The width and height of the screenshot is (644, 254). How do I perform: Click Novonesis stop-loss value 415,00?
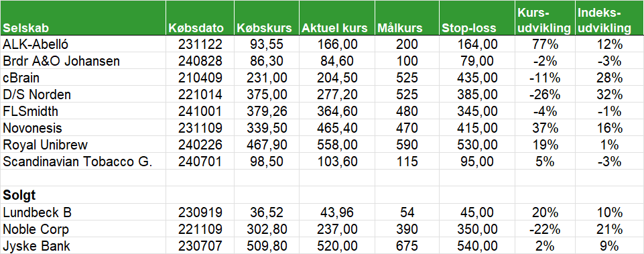[x=476, y=128]
